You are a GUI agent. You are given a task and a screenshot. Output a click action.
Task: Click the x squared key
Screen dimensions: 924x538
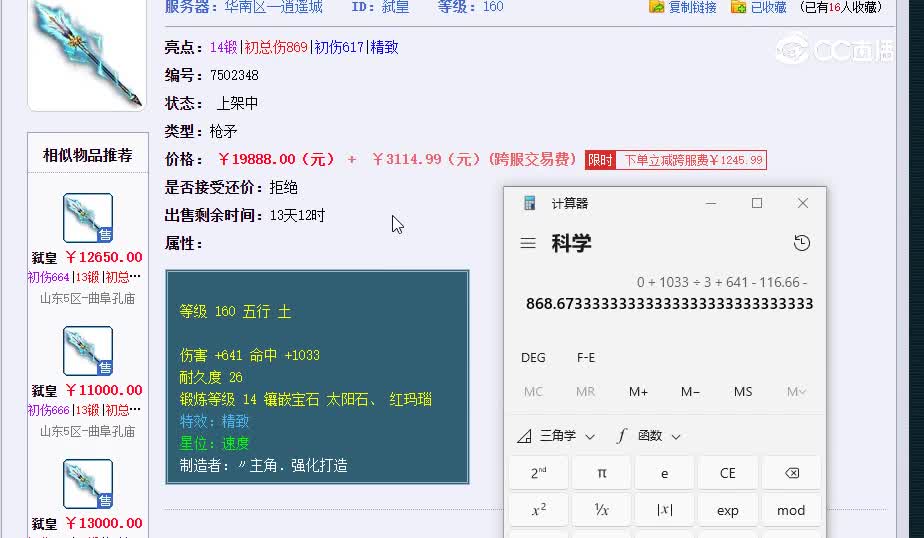539,510
